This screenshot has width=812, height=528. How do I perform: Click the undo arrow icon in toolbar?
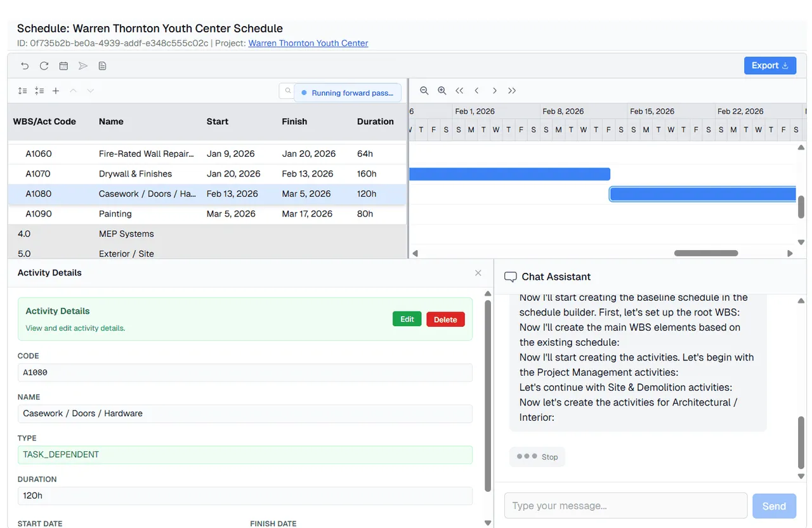point(25,65)
